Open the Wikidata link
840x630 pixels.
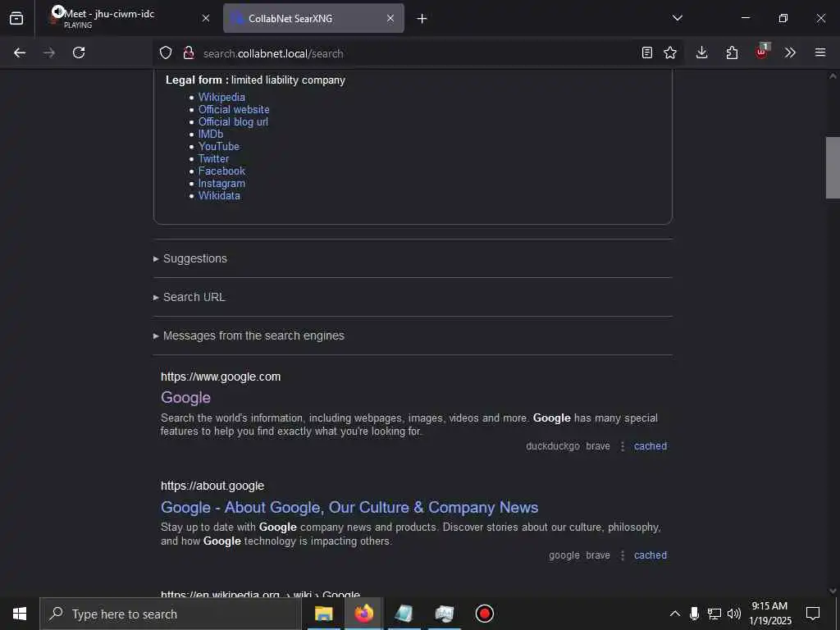[x=219, y=195]
